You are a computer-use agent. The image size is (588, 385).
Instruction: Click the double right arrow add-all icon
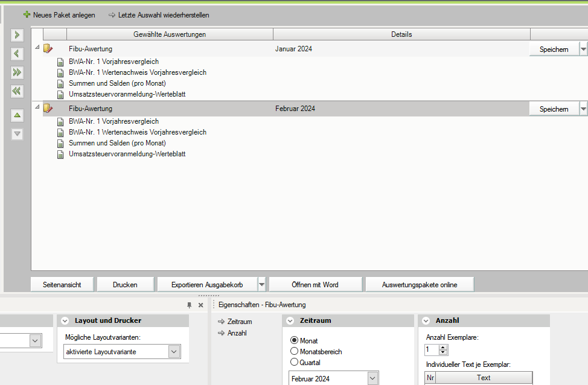18,72
